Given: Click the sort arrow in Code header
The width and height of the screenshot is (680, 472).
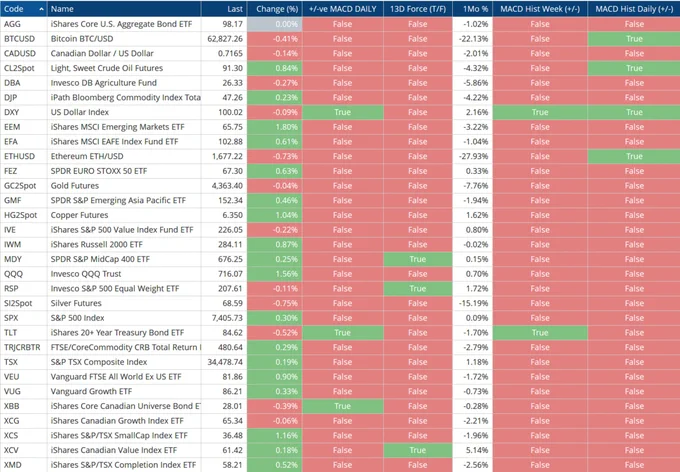Looking at the screenshot, I should (41, 9).
